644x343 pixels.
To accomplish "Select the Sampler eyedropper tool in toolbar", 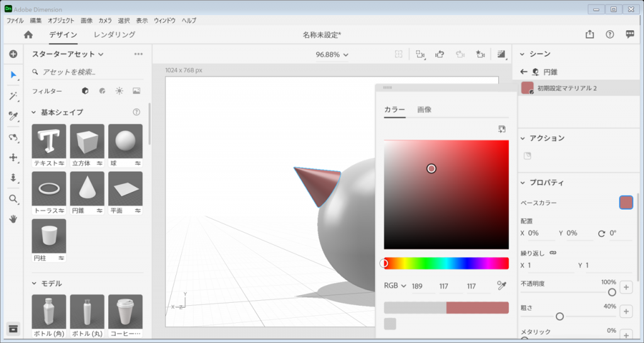I will pyautogui.click(x=13, y=116).
